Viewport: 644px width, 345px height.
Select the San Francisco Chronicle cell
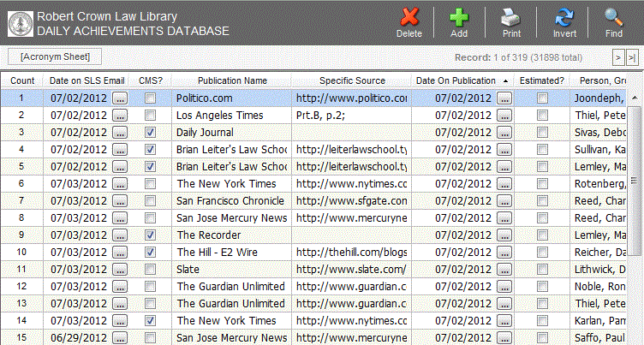tap(231, 201)
